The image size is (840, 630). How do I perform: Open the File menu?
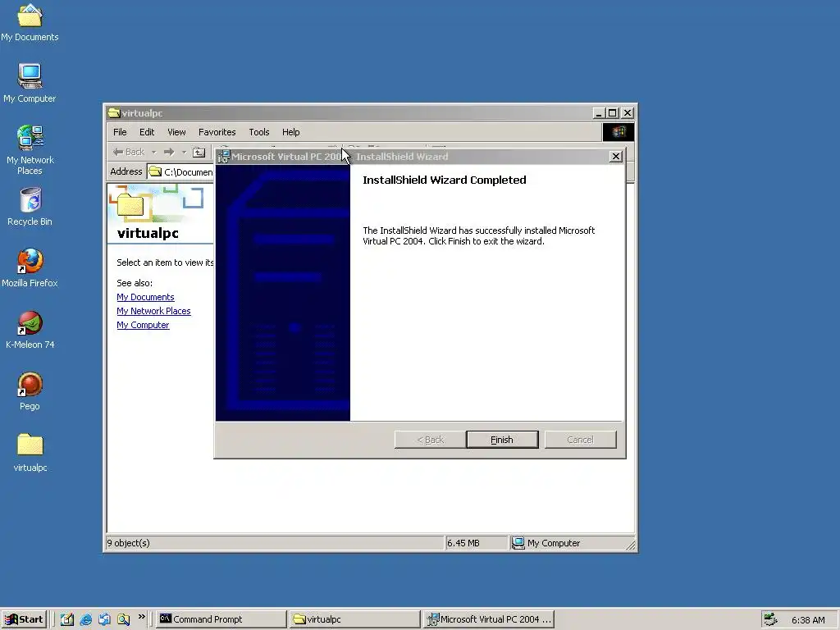click(x=120, y=132)
